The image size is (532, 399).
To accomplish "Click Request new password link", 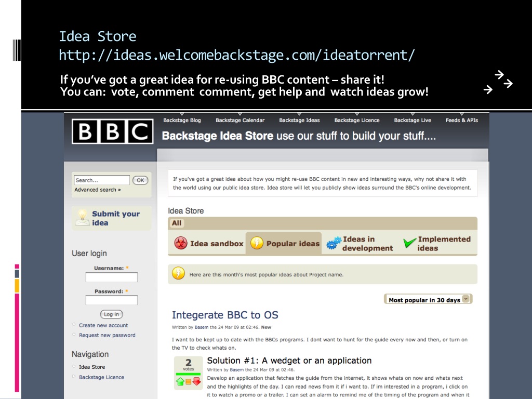I will [107, 335].
